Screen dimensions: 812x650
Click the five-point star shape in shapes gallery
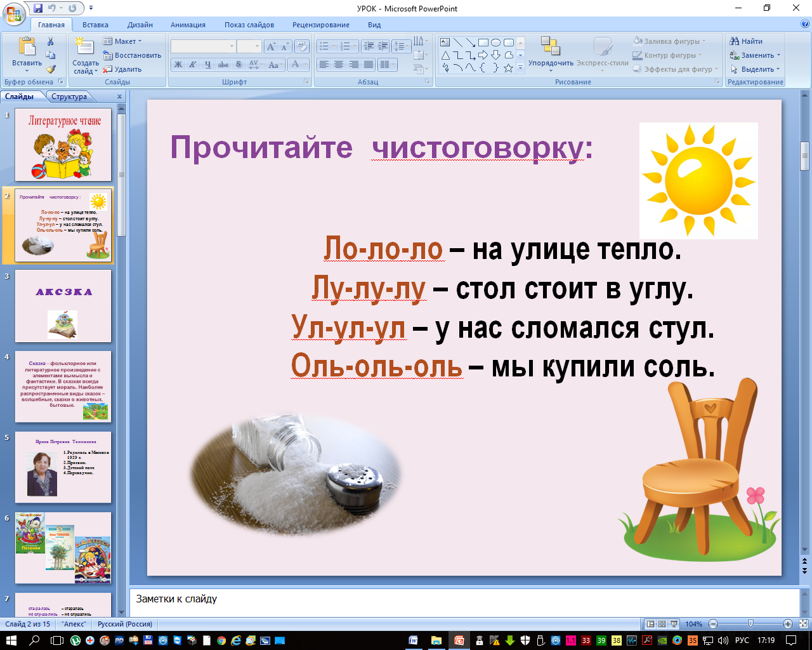tap(508, 69)
